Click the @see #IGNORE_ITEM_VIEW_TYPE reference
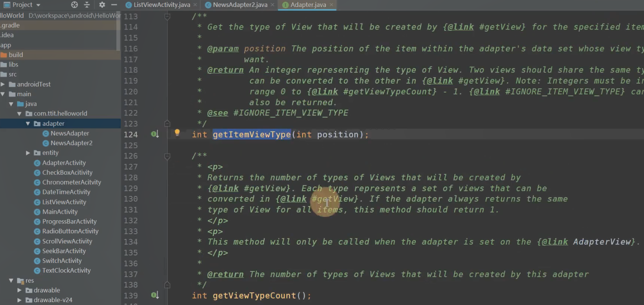Image resolution: width=644 pixels, height=305 pixels. [x=278, y=113]
